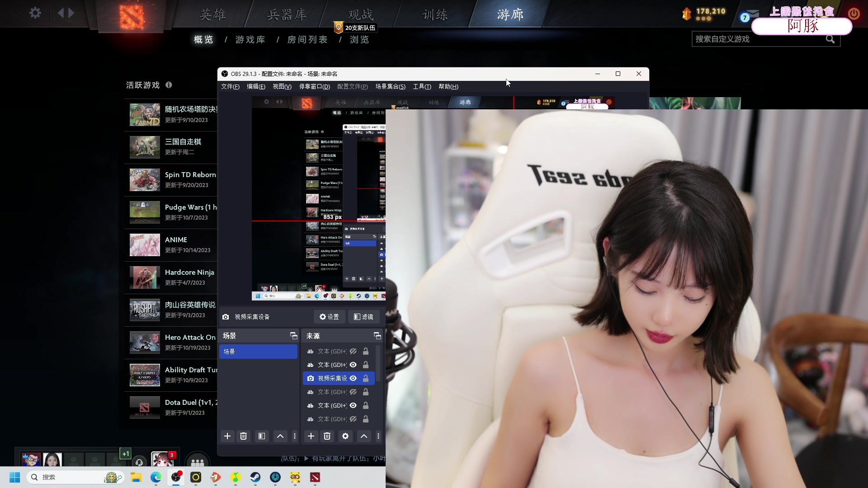Open OBS 文件(F) menu

(230, 87)
